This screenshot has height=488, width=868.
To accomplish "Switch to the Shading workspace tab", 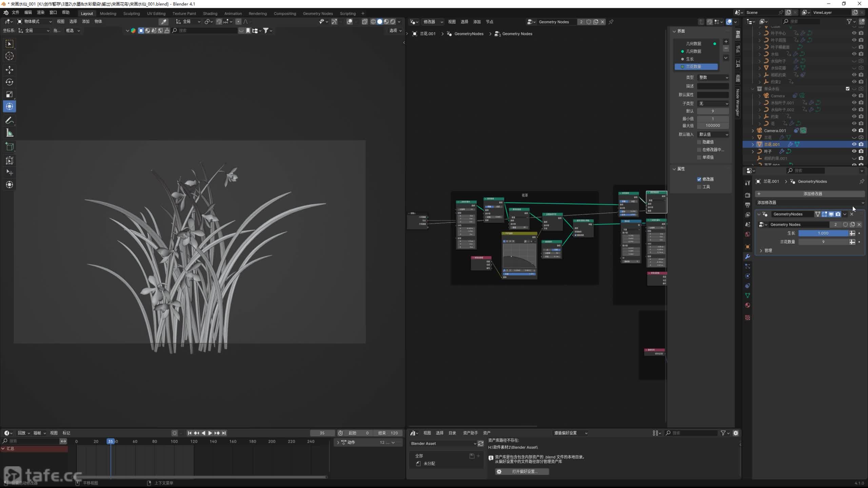I will click(x=210, y=14).
